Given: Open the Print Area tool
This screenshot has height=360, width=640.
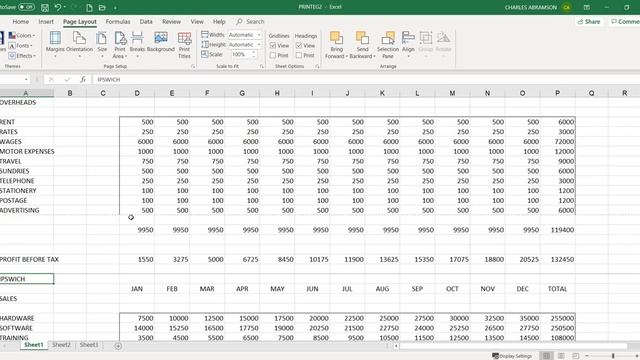Looking at the screenshot, I should pos(120,44).
